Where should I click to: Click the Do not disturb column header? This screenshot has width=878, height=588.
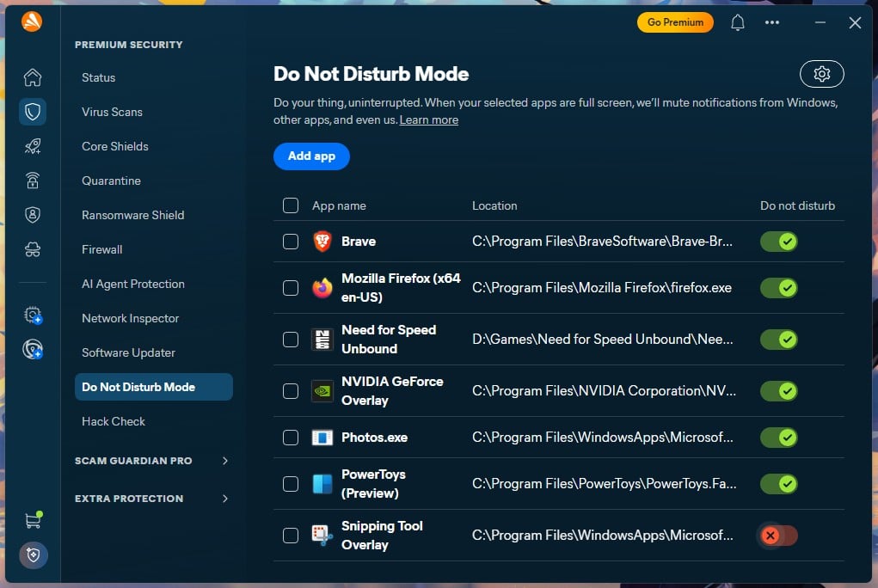click(797, 205)
